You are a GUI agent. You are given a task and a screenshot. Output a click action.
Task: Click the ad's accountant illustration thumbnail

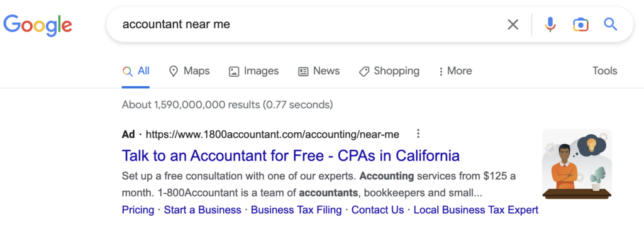coord(577,164)
